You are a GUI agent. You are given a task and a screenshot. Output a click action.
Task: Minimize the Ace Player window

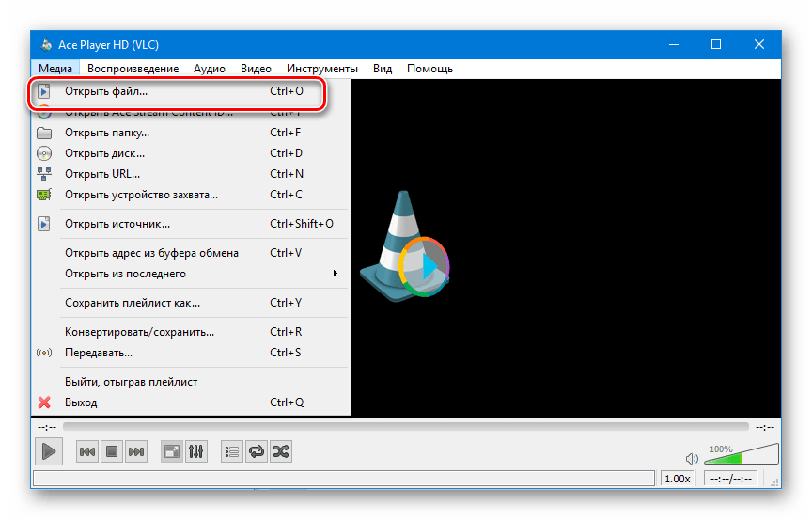click(674, 44)
